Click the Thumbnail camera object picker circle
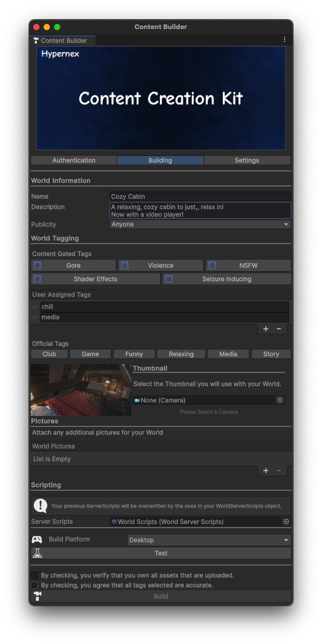The width and height of the screenshot is (322, 644). (x=280, y=400)
